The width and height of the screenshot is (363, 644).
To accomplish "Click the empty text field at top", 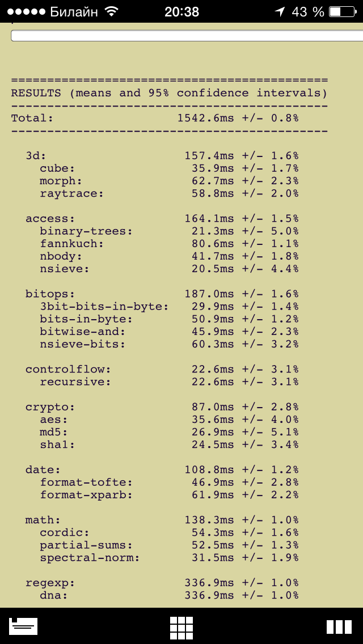I will click(187, 36).
